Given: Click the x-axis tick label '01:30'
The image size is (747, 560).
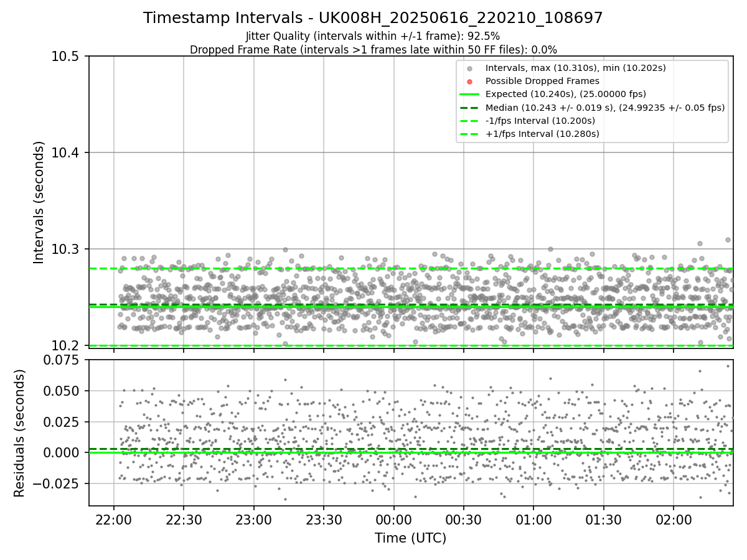Looking at the screenshot, I should tap(604, 520).
